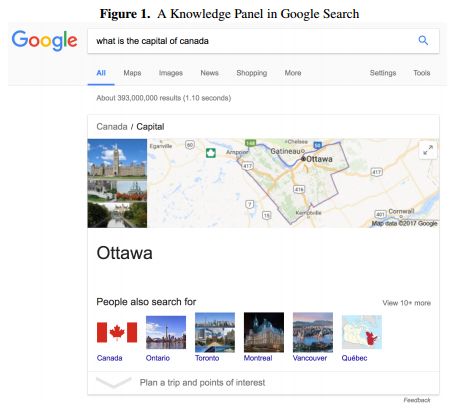Open the Shopping tab
The height and width of the screenshot is (418, 462).
(252, 73)
